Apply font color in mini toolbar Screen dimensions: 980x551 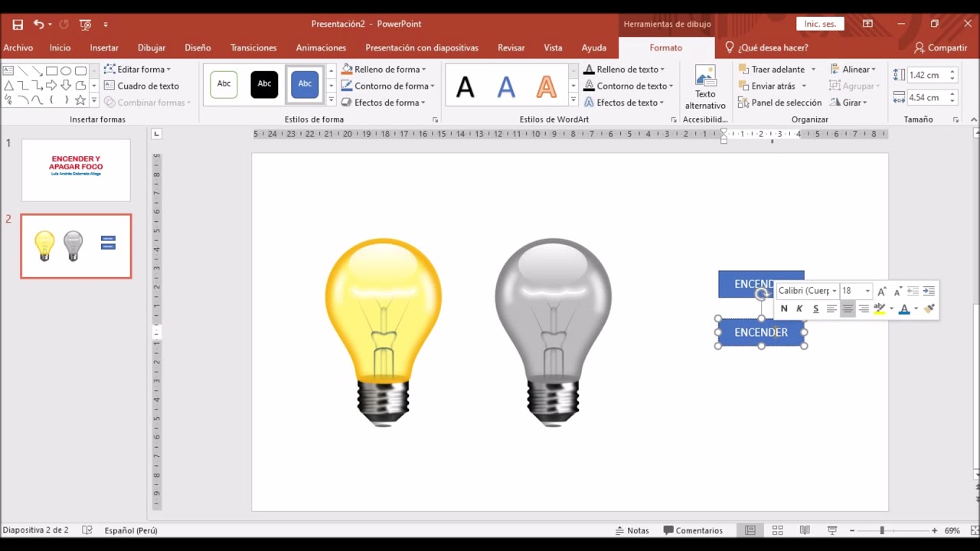tap(904, 308)
